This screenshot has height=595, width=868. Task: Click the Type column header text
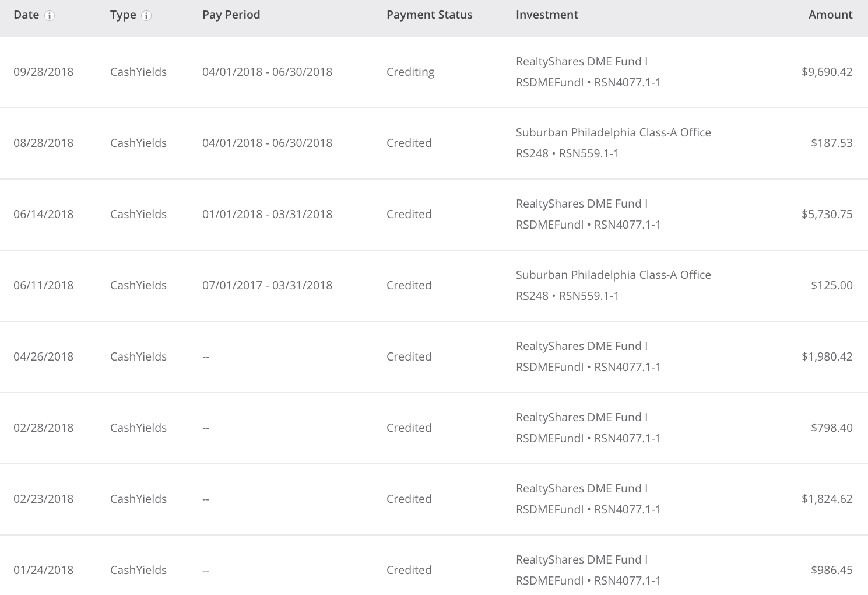pyautogui.click(x=123, y=15)
